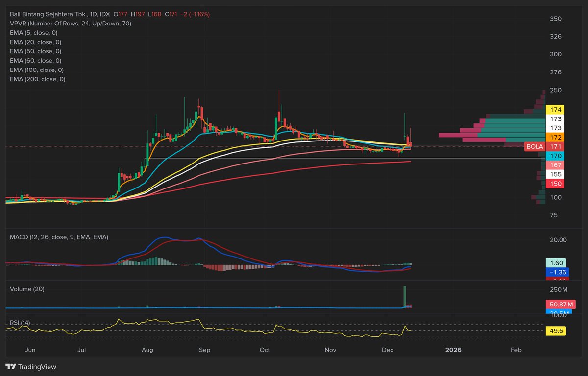
Task: Click the Volume (20) legend
Action: pos(27,289)
